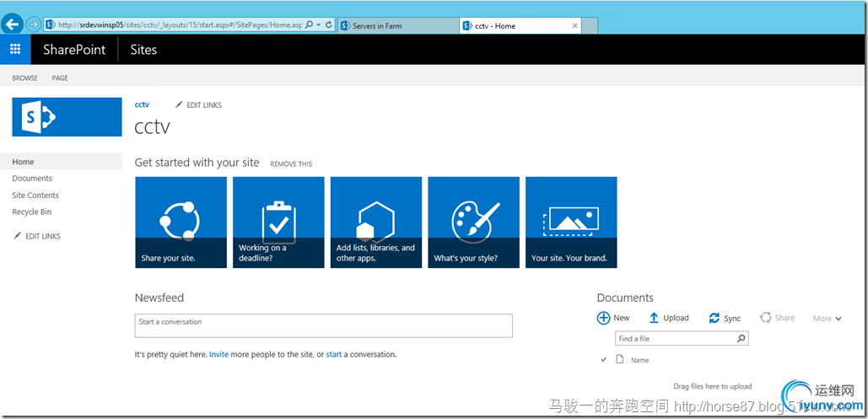Open the address bar dropdown arrow
This screenshot has width=868, height=419.
[319, 25]
